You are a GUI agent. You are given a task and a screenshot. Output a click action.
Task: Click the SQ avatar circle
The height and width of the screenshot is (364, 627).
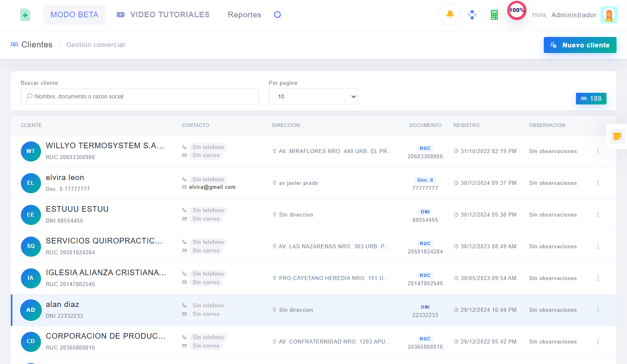(x=31, y=246)
